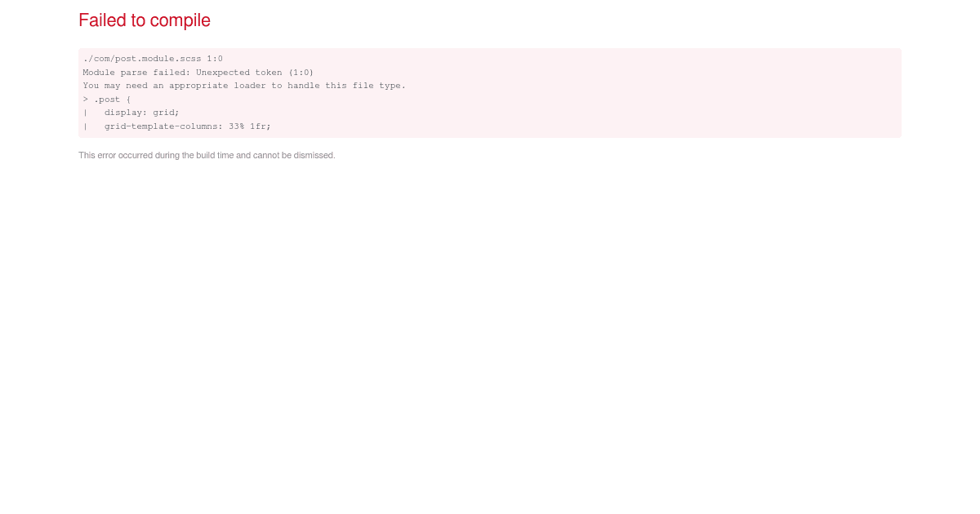Click the first pipe character in code block
Screen dimensions: 980x514
tap(85, 113)
